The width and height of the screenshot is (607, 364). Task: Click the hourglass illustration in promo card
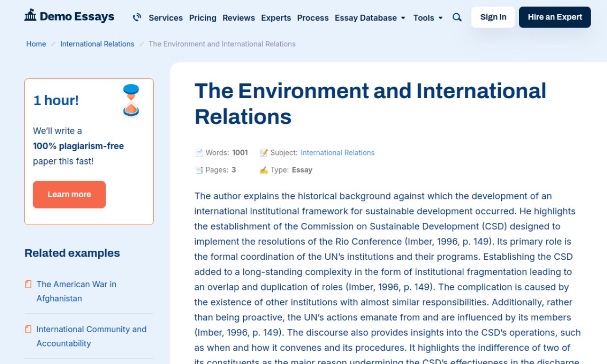pyautogui.click(x=131, y=100)
